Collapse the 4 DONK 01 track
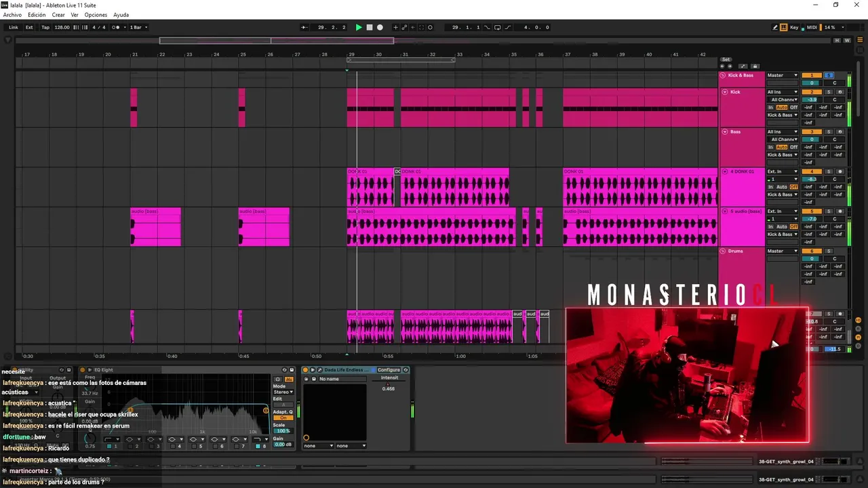Image resolution: width=868 pixels, height=488 pixels. pos(725,171)
